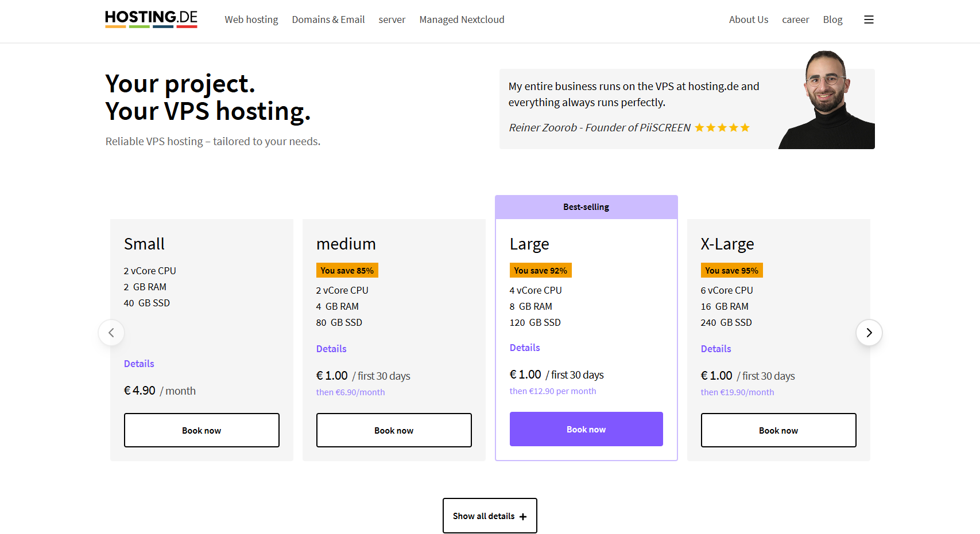Open the server menu item
Screen dimensions: 980x534
(392, 20)
